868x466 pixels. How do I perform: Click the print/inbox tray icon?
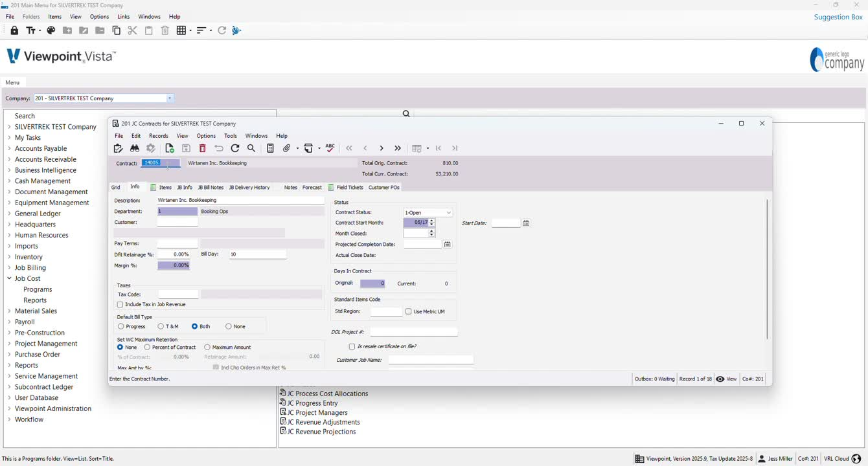click(x=309, y=148)
